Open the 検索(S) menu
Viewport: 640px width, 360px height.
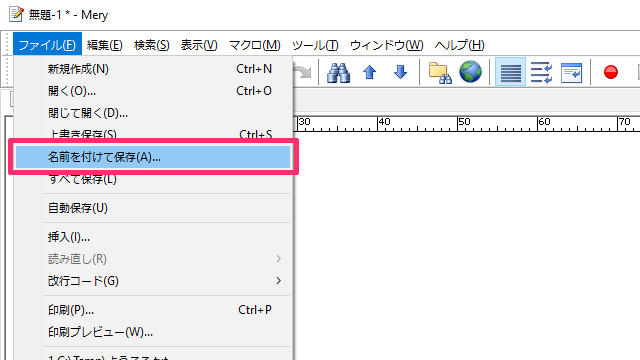tap(152, 44)
